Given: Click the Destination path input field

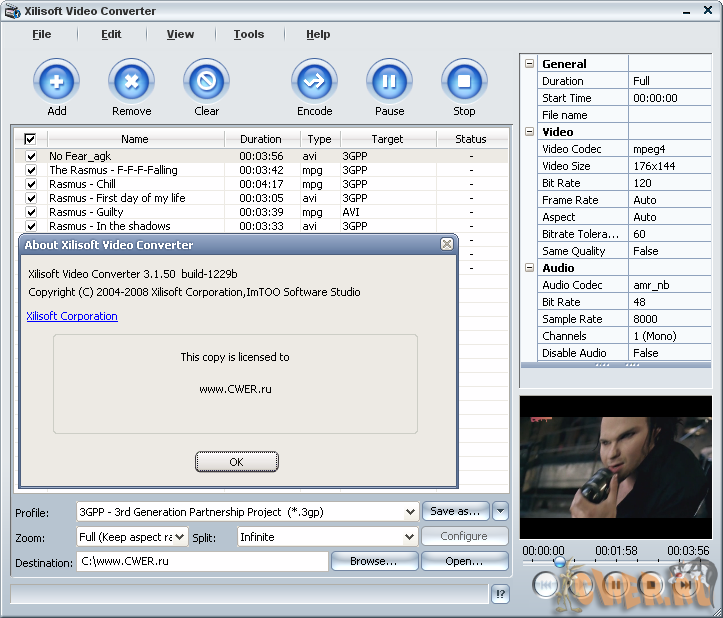Looking at the screenshot, I should [201, 562].
